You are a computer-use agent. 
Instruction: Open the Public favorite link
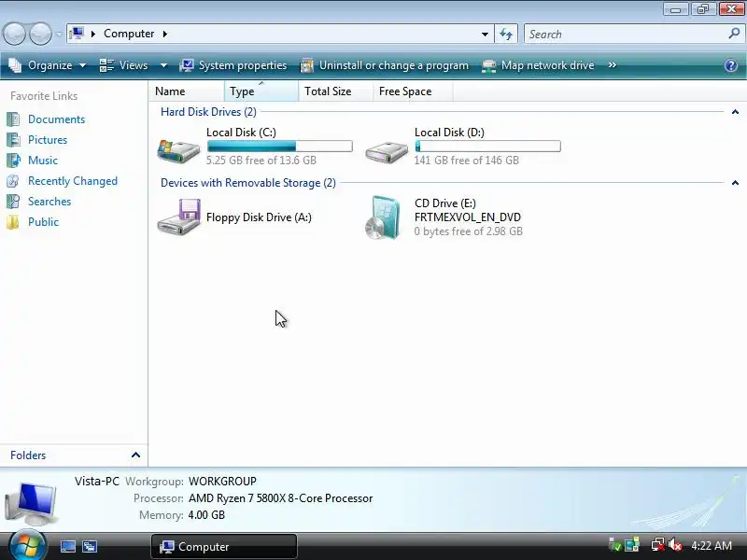click(x=43, y=222)
